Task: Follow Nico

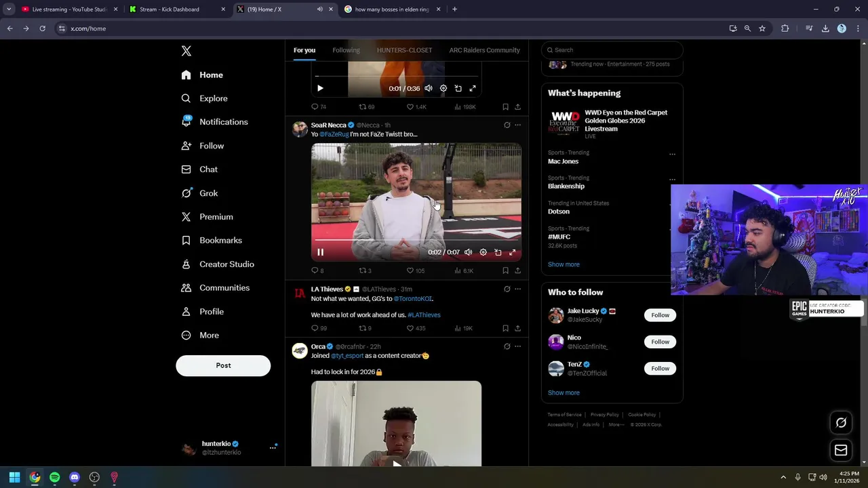Action: [660, 342]
